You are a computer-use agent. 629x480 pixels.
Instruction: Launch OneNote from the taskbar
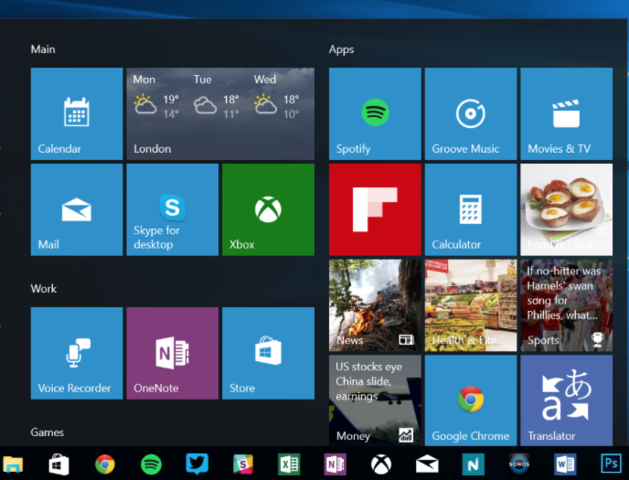[x=335, y=464]
